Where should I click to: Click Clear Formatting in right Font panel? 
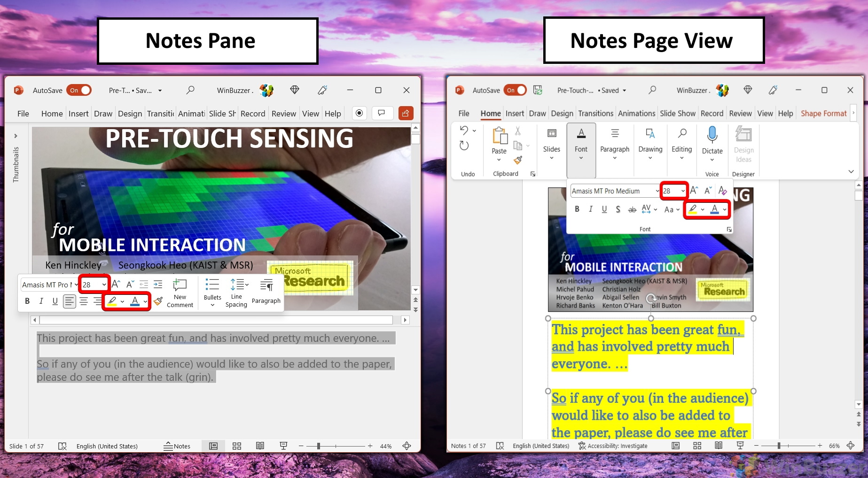[723, 191]
